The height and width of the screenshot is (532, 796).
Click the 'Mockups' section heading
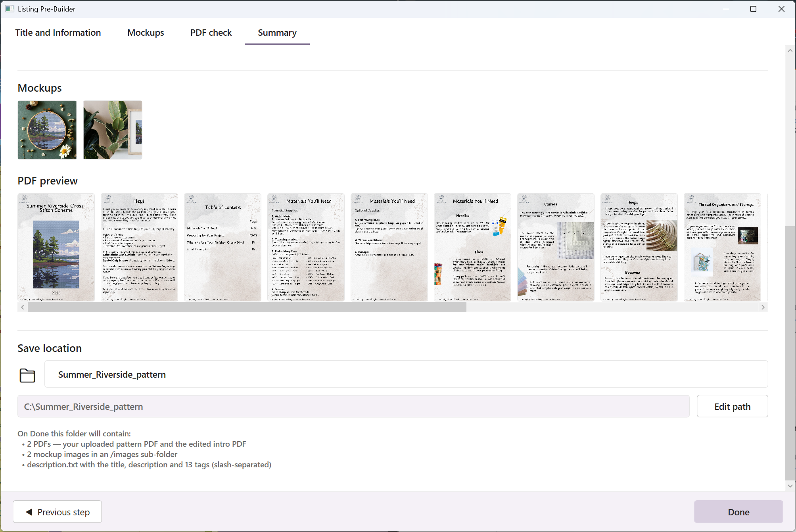tap(40, 88)
